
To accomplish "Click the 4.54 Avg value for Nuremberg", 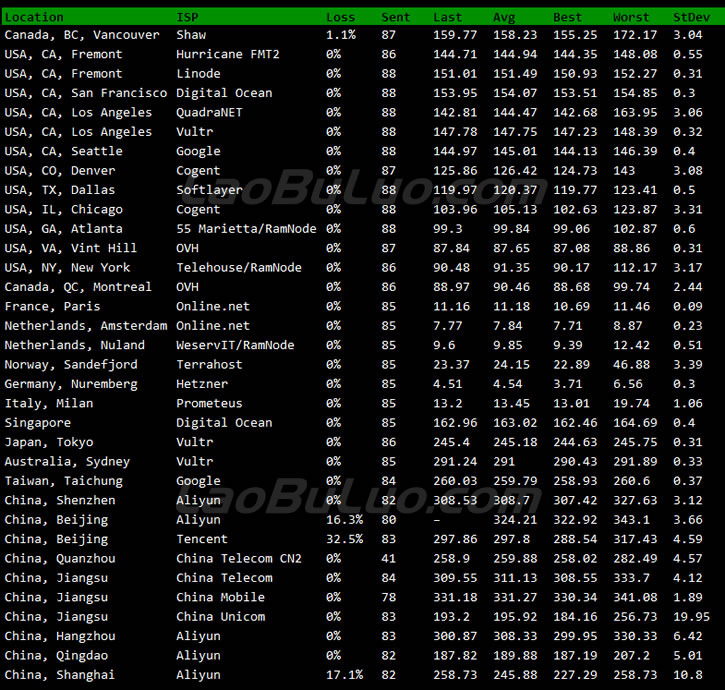I will coord(508,384).
